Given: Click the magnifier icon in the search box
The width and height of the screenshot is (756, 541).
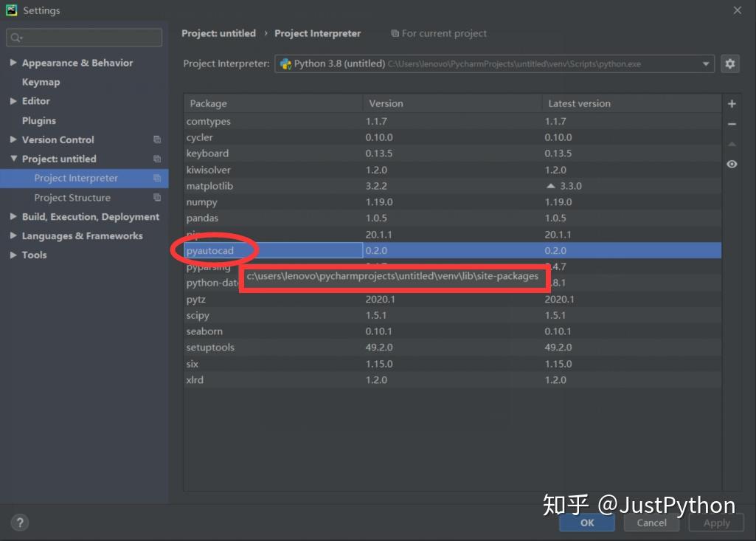Looking at the screenshot, I should [x=15, y=37].
